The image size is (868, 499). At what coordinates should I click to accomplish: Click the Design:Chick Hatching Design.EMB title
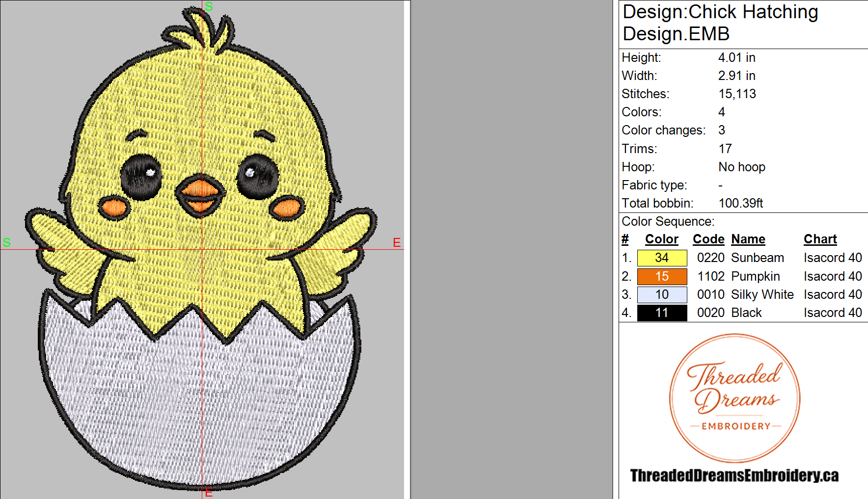[x=720, y=23]
